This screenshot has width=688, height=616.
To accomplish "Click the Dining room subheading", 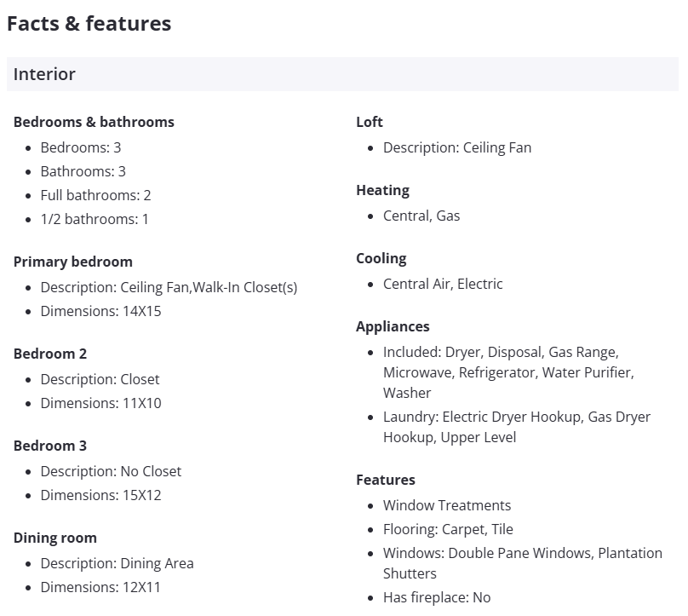I will pos(55,538).
